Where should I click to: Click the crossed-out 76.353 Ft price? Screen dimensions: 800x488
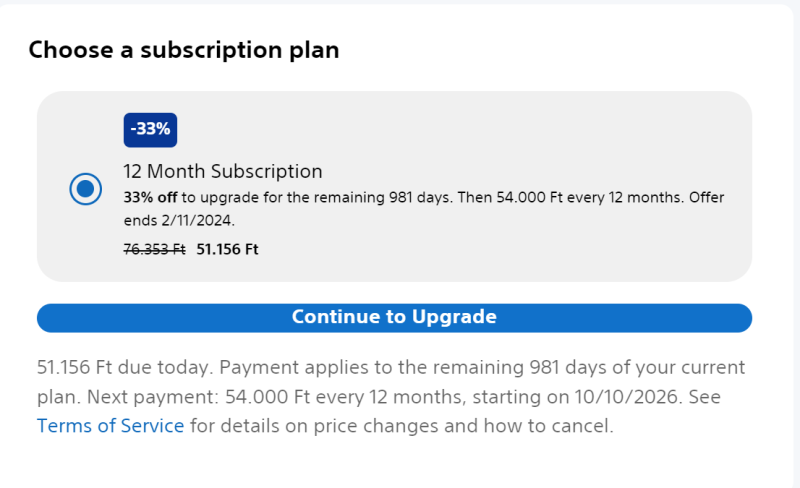[154, 249]
